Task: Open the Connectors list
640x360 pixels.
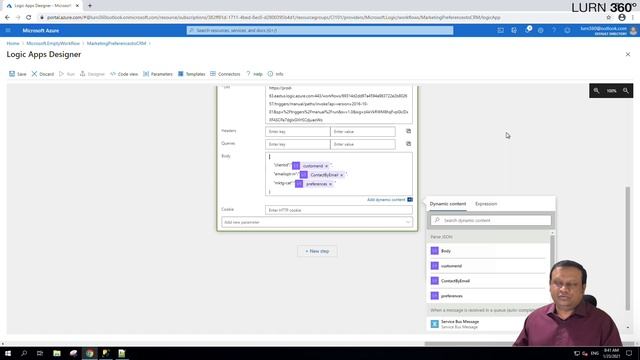Action: 225,74
